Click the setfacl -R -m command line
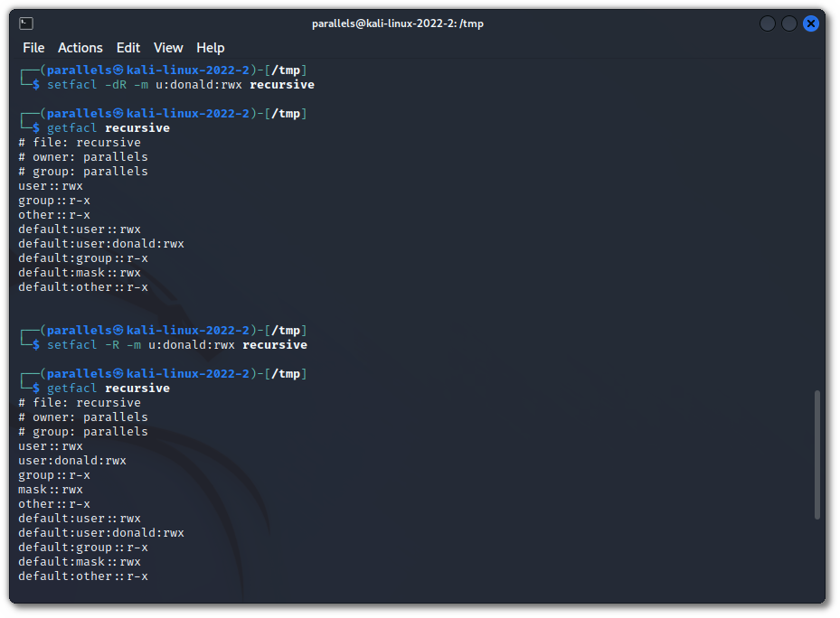The height and width of the screenshot is (618, 840). pyautogui.click(x=177, y=345)
